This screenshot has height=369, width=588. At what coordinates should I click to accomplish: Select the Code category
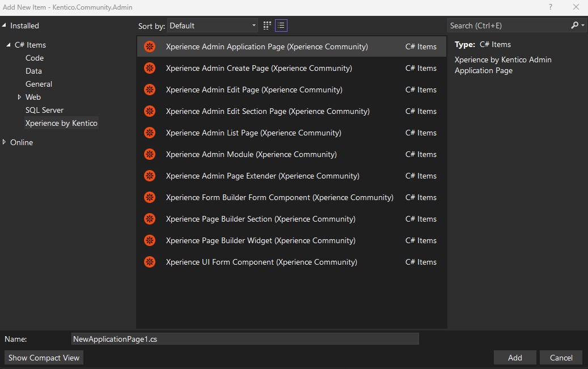[35, 58]
